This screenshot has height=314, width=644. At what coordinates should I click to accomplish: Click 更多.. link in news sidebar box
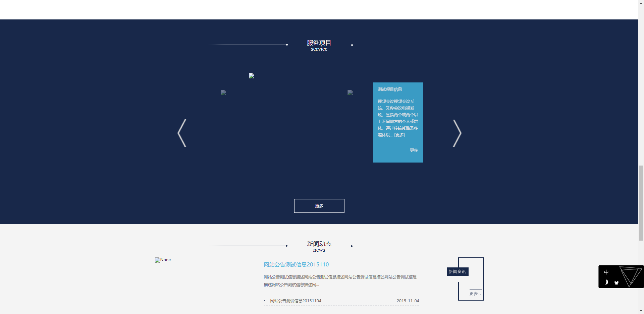(475, 294)
